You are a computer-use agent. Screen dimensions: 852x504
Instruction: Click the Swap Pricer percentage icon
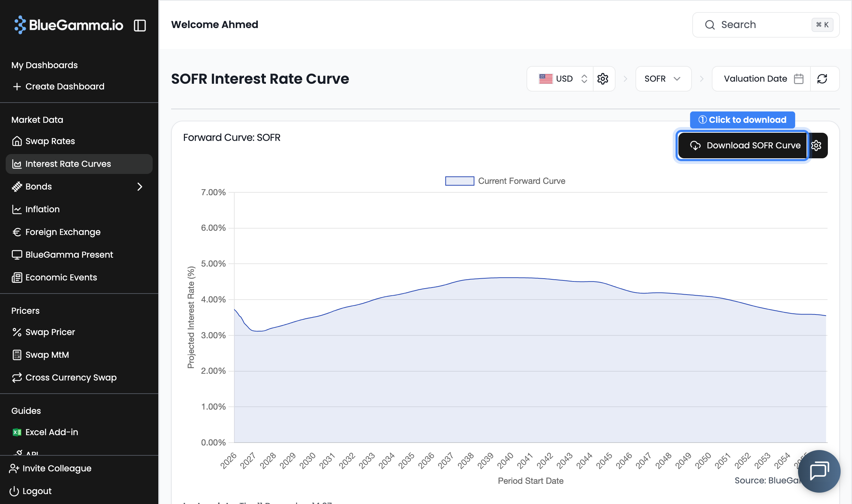pyautogui.click(x=17, y=332)
